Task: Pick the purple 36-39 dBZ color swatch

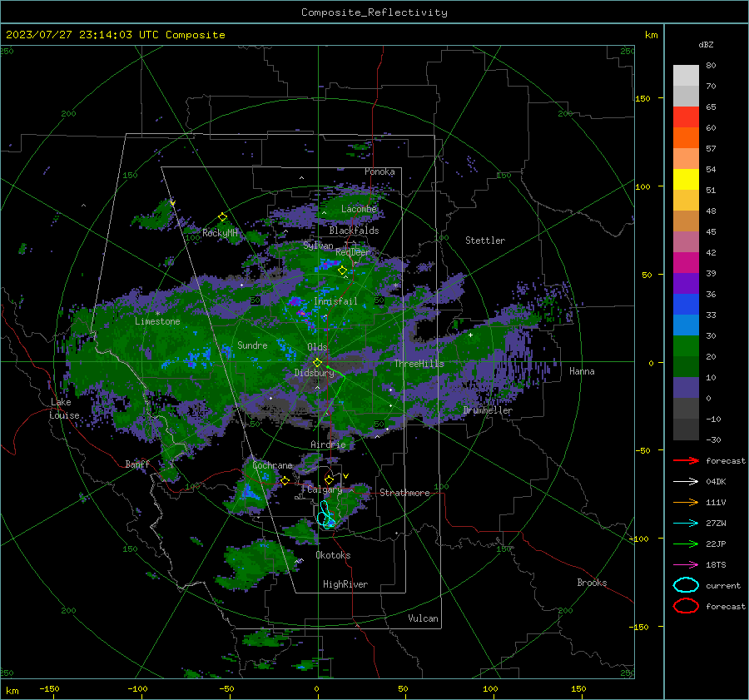Action: [x=686, y=283]
